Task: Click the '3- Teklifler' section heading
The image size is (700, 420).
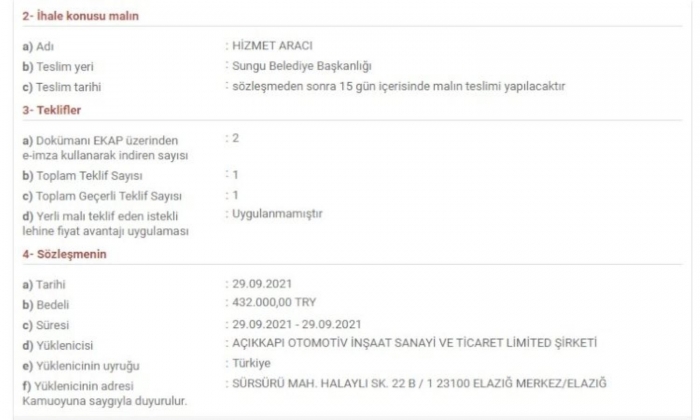Action: [52, 110]
